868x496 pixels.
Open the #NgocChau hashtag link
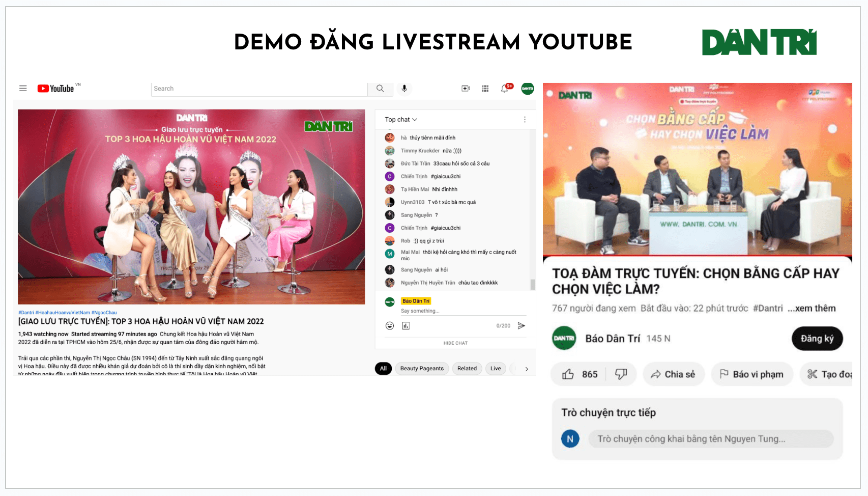pyautogui.click(x=104, y=313)
